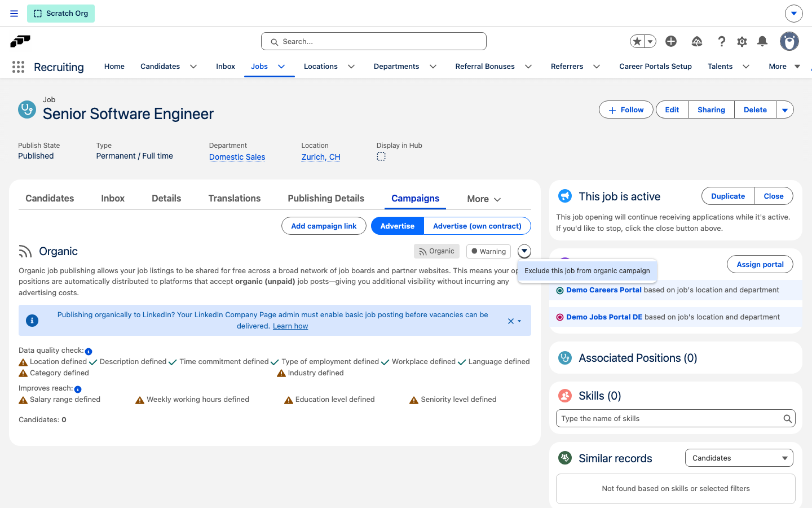Open the App Launcher grid icon
Image resolution: width=812 pixels, height=508 pixels.
click(18, 67)
